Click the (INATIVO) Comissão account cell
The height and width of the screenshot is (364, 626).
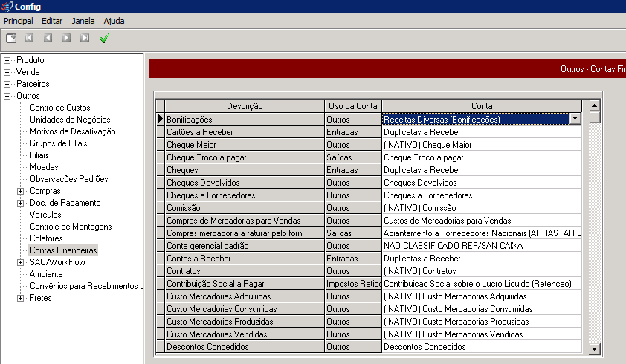[482, 208]
